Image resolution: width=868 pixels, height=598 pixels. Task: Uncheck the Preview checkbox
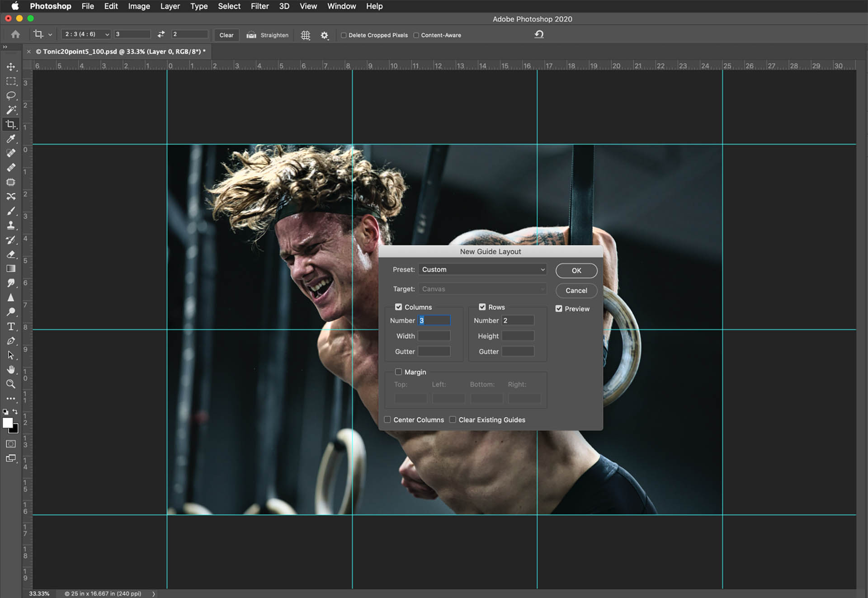(x=559, y=309)
